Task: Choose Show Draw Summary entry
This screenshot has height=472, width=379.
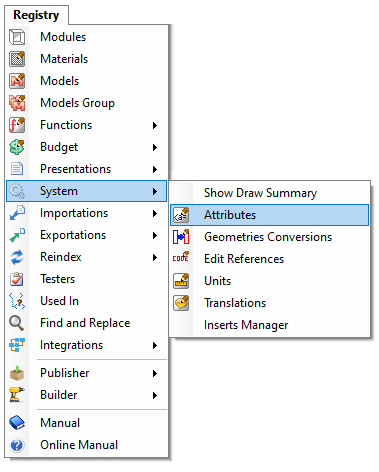Action: pos(270,193)
